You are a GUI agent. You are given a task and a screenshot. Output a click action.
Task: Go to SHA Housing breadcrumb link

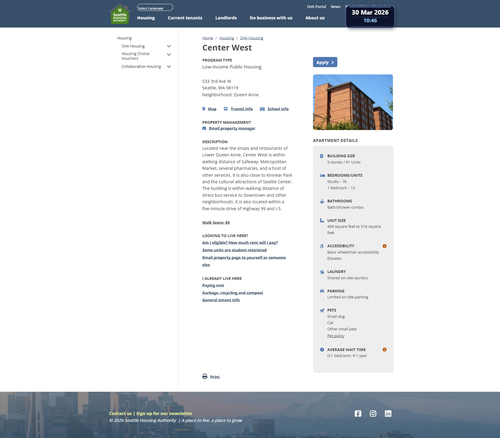tap(252, 38)
